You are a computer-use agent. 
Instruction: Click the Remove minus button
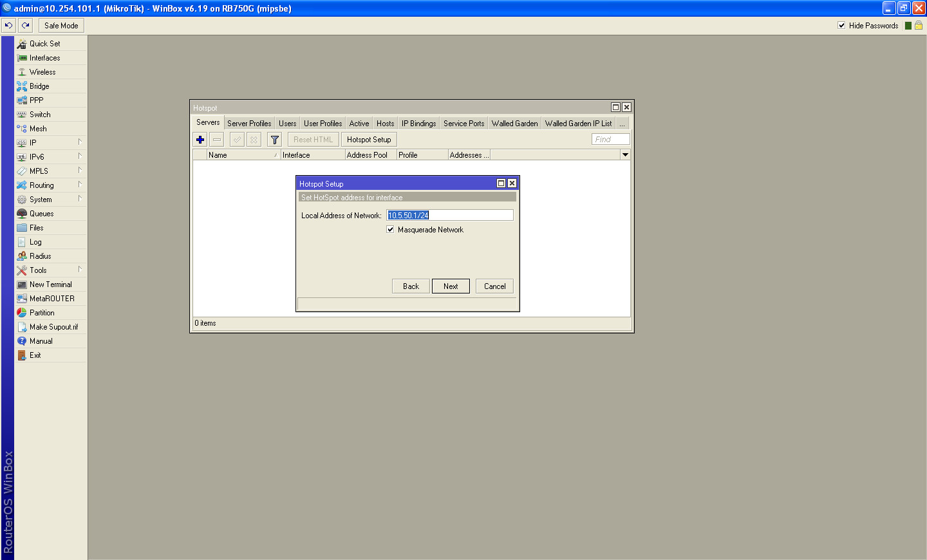coord(217,140)
